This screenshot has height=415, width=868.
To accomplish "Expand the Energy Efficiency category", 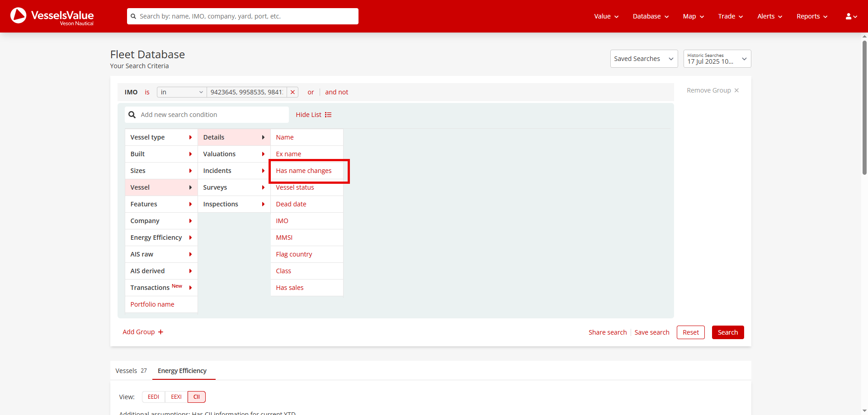I will coord(161,238).
